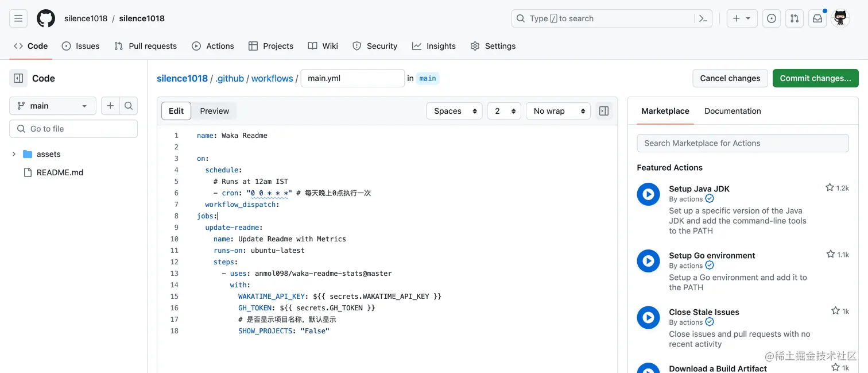Click the SHOW_PROJECTS line in editor

[x=284, y=331]
